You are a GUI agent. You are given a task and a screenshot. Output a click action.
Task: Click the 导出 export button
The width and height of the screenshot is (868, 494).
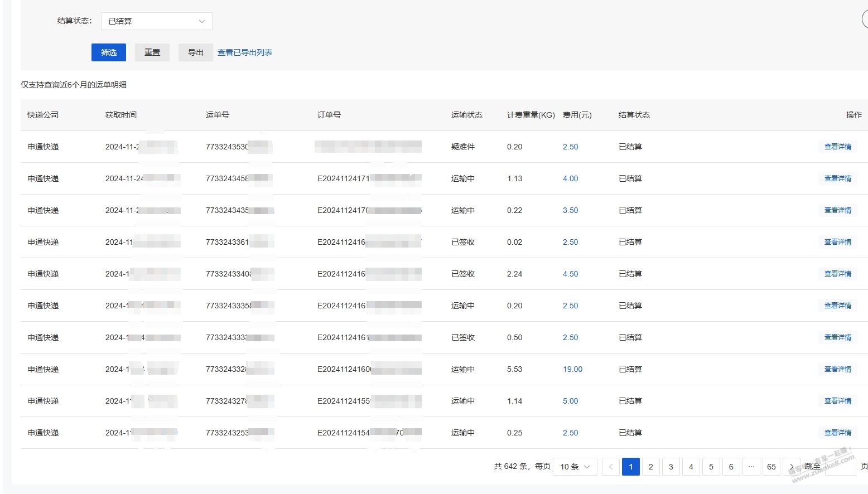196,52
